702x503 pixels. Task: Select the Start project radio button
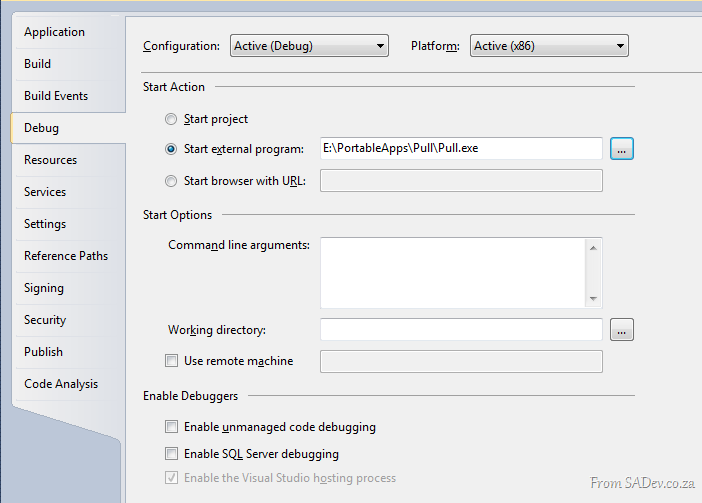[171, 119]
